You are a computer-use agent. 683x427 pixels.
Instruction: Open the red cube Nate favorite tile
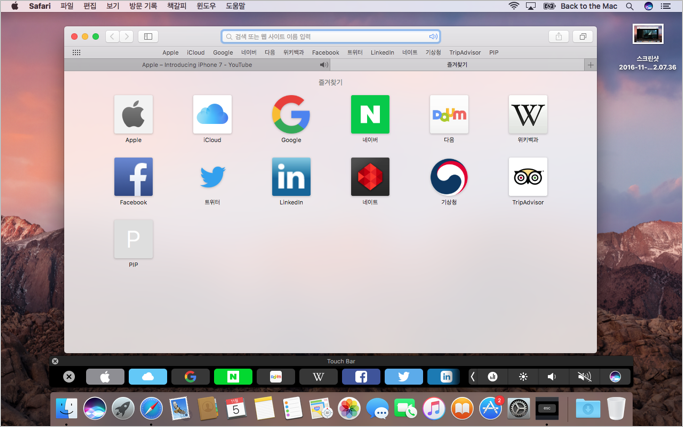[370, 177]
